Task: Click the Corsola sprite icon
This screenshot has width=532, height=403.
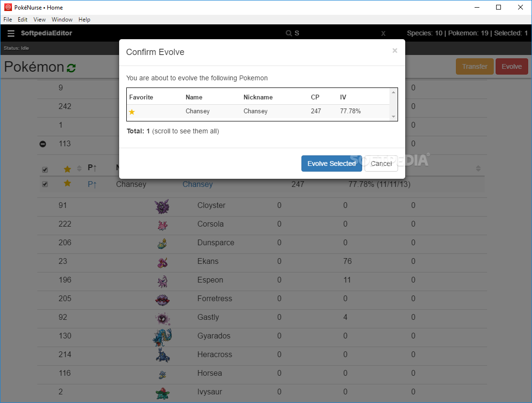Action: coord(163,225)
